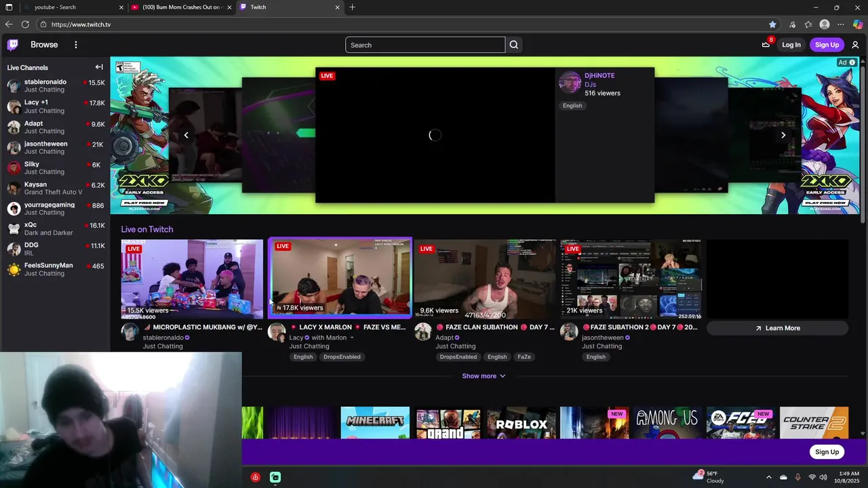Open xQc channel in sidebar
Viewport: 868px width, 488px height.
[55, 228]
